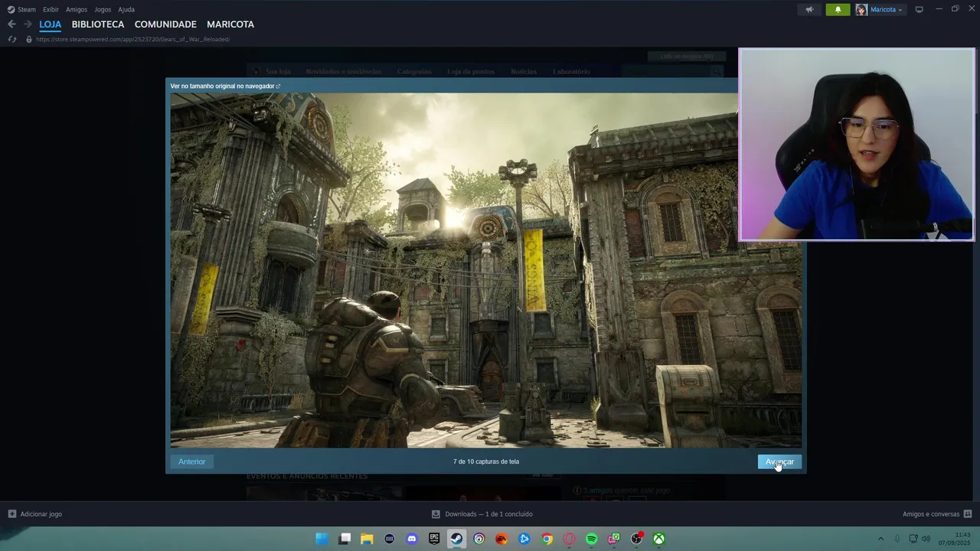Click the Anterior screenshot button
The width and height of the screenshot is (980, 551).
192,461
